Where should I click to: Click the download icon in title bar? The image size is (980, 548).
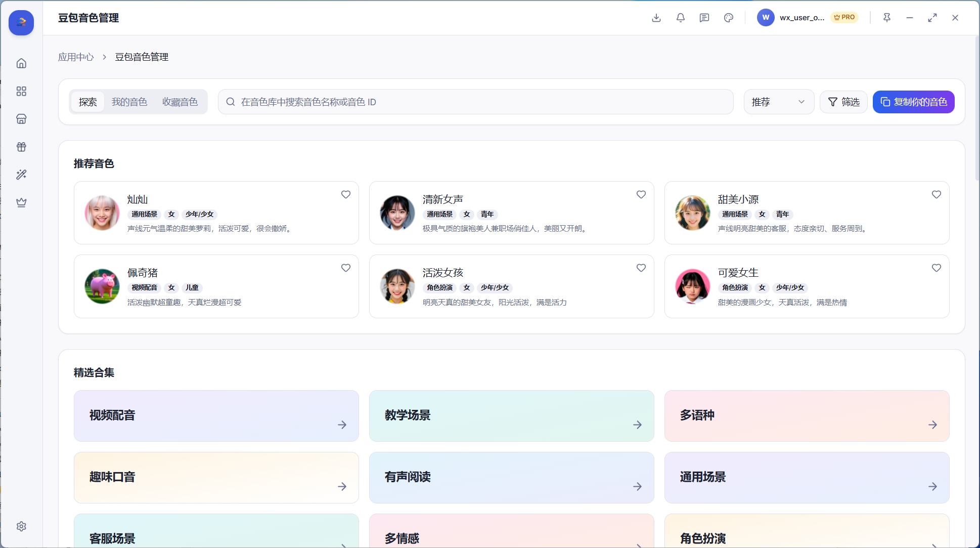[x=656, y=18]
